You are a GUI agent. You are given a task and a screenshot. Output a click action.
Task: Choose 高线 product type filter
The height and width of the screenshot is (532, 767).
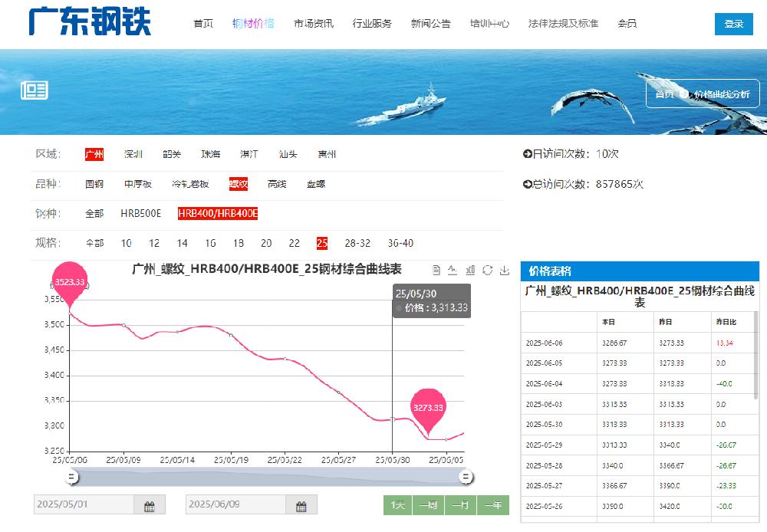coord(277,184)
